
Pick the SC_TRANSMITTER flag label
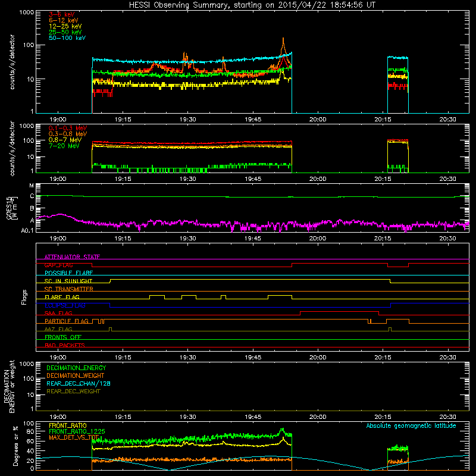pos(69,289)
